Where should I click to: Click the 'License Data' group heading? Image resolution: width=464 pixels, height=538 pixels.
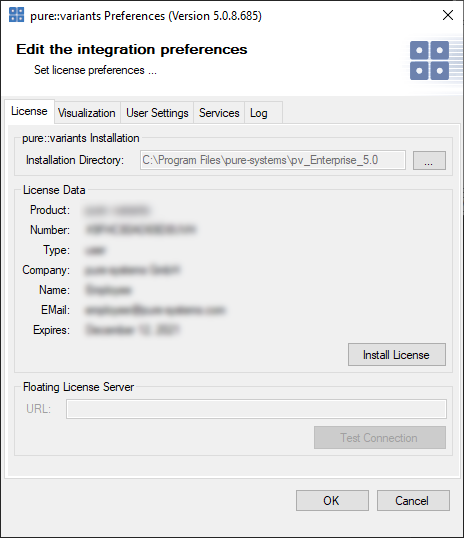54,190
